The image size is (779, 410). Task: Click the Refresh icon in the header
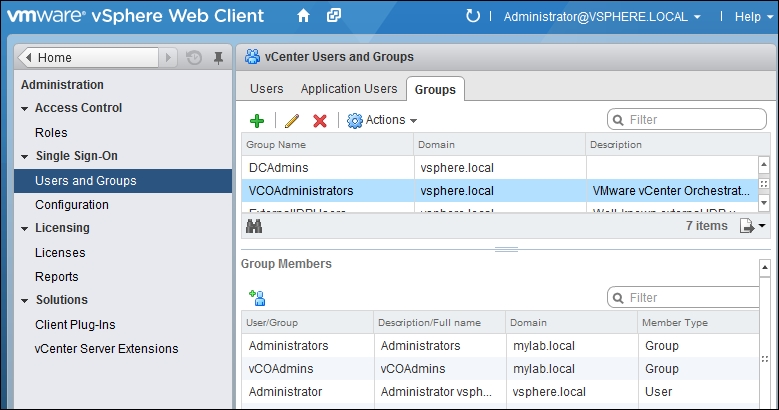[x=472, y=16]
